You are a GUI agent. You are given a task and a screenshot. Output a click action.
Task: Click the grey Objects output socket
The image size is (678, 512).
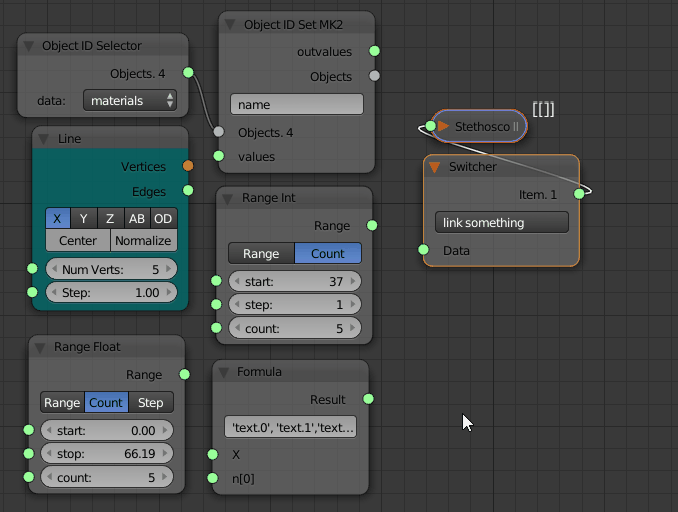coord(374,76)
